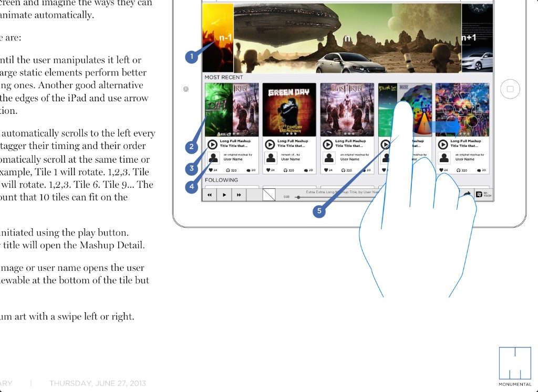The image size is (538, 392).
Task: Play the Green Day mashup tile
Action: pos(270,144)
